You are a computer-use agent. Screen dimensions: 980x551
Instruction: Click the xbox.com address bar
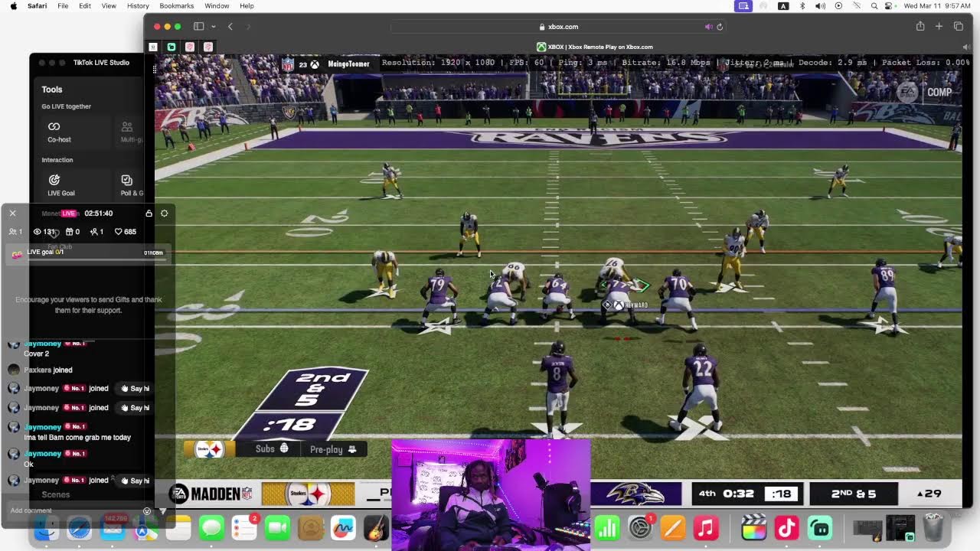(x=557, y=27)
